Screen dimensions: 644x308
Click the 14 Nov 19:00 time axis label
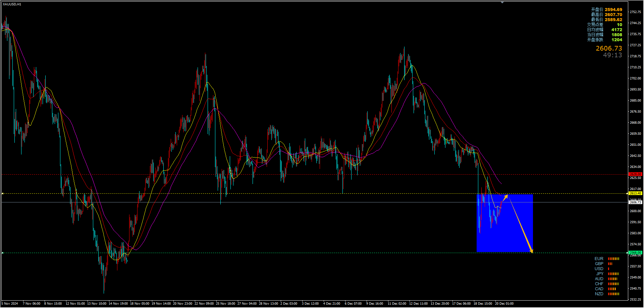tap(118, 304)
